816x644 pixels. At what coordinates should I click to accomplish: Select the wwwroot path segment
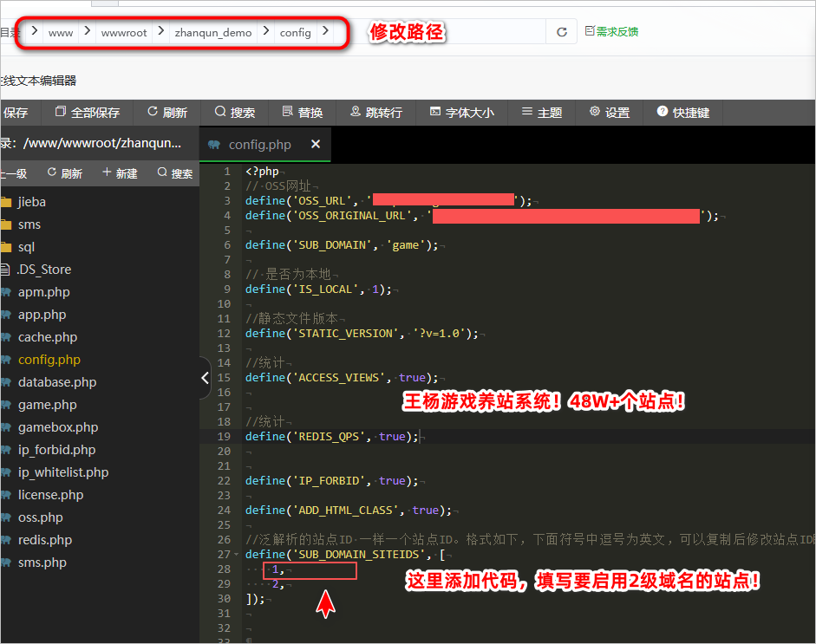tap(124, 33)
